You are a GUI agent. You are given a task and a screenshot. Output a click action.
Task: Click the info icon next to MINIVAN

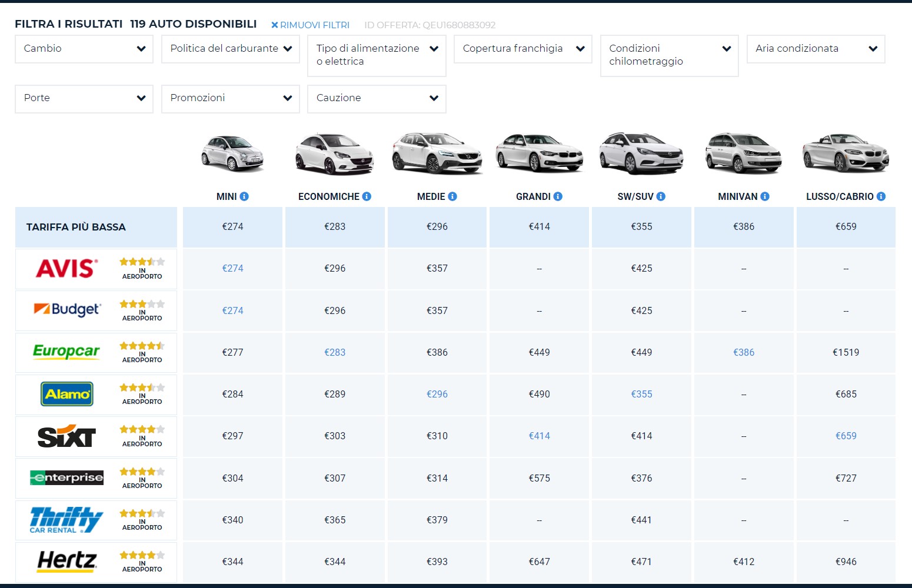(x=765, y=196)
